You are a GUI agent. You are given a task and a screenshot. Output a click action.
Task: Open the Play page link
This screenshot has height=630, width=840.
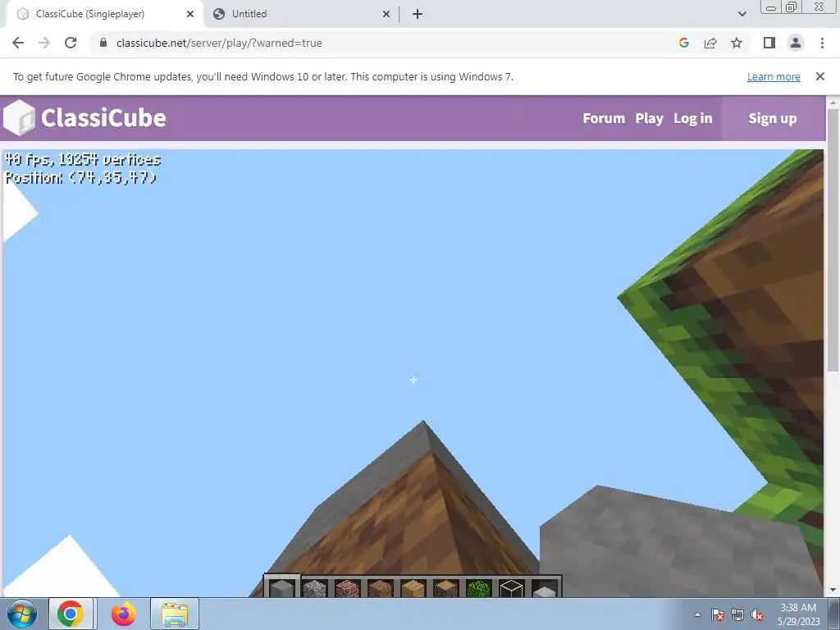click(x=650, y=118)
